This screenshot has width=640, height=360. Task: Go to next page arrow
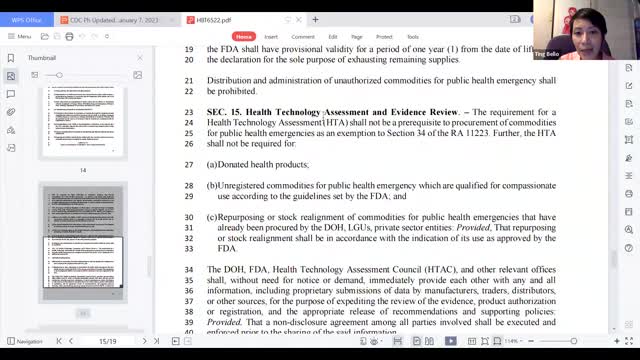pos(144,341)
